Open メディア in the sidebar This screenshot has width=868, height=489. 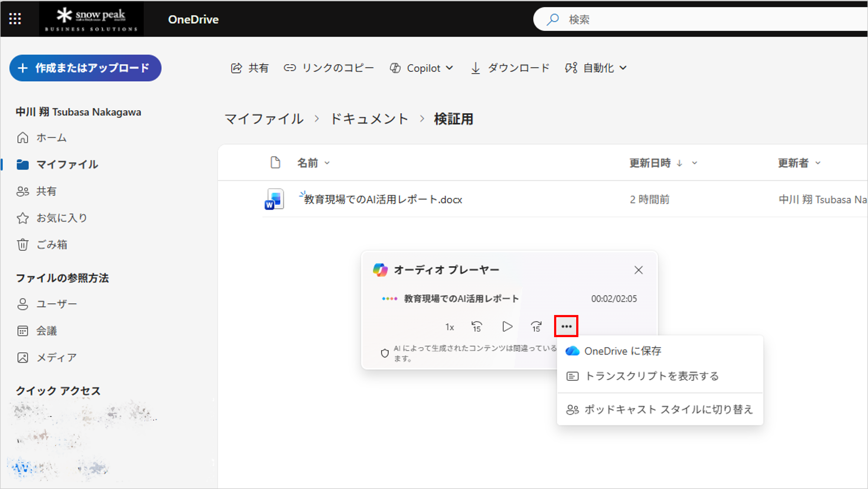pos(47,358)
